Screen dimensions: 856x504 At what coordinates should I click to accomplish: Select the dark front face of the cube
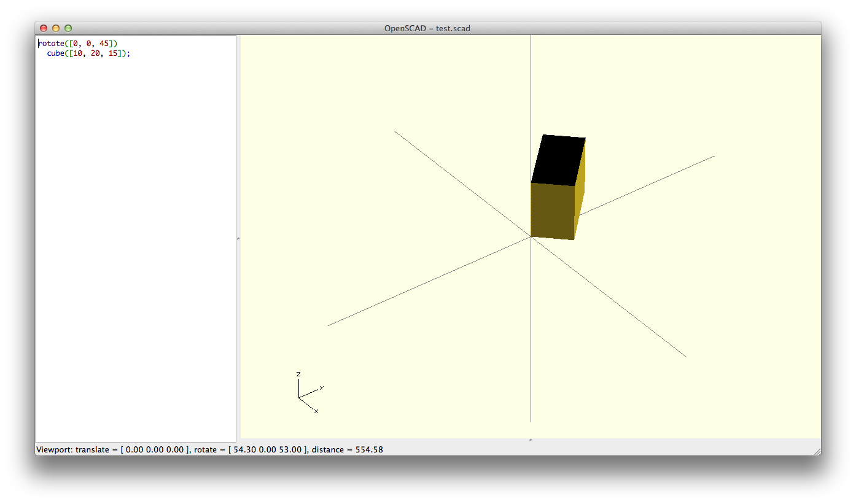552,211
